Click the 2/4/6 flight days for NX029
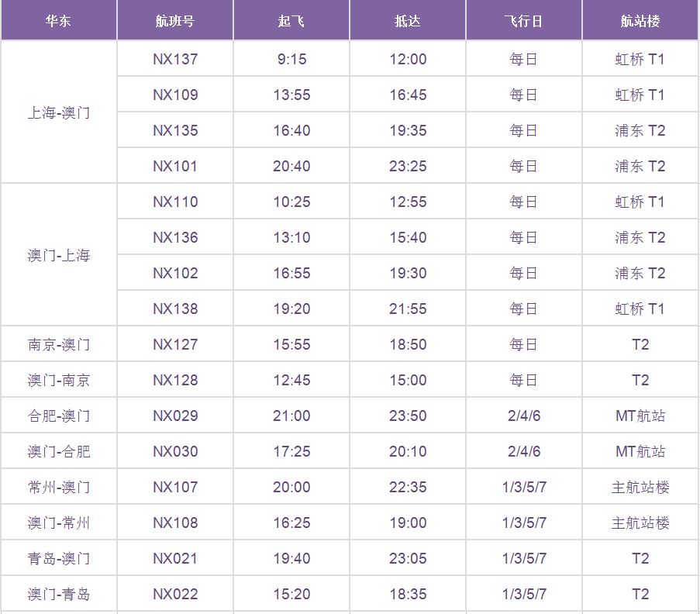 (x=524, y=416)
